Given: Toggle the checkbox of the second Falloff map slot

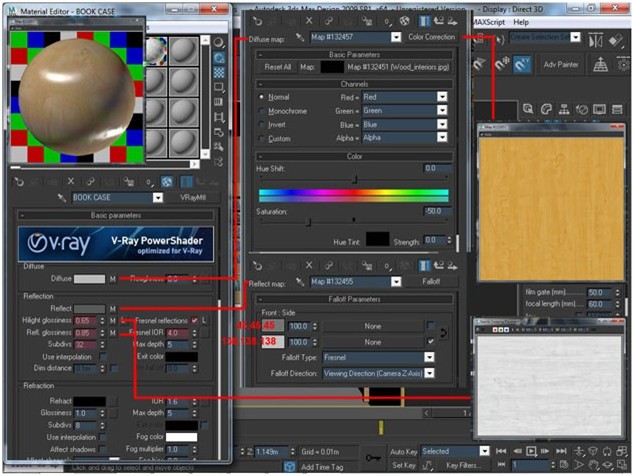Looking at the screenshot, I should coord(431,342).
